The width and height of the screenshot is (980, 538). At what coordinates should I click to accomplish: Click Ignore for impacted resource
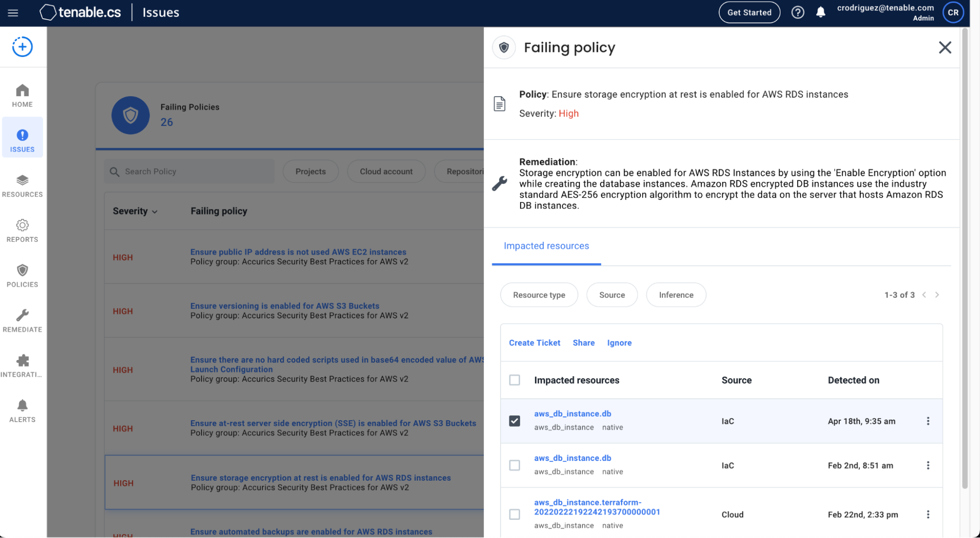(619, 342)
